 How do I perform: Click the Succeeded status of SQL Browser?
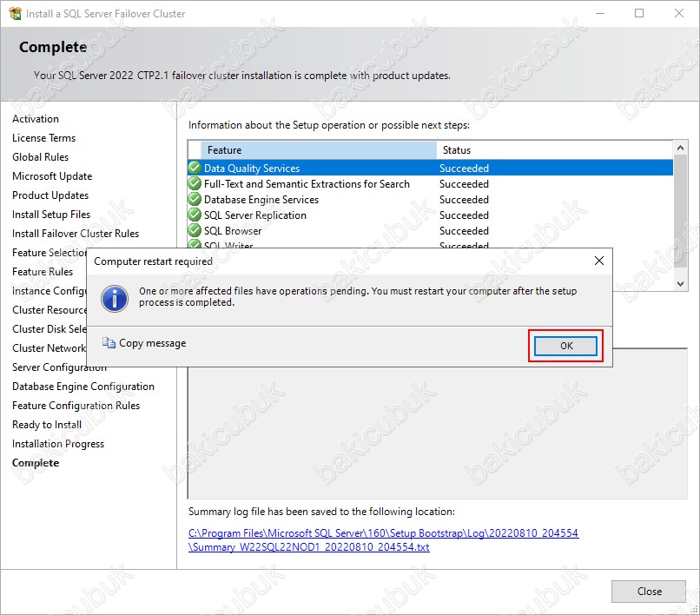[464, 231]
